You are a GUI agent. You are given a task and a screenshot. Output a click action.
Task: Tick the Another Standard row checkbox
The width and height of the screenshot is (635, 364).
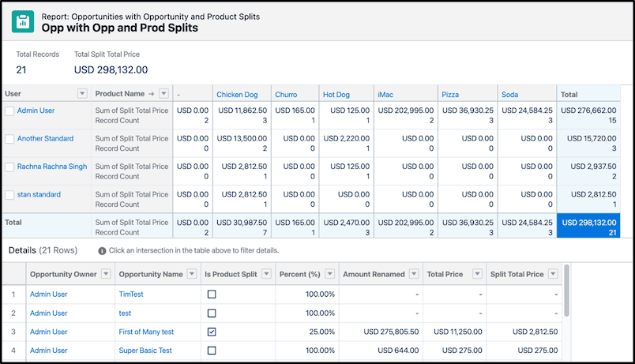[x=9, y=139]
